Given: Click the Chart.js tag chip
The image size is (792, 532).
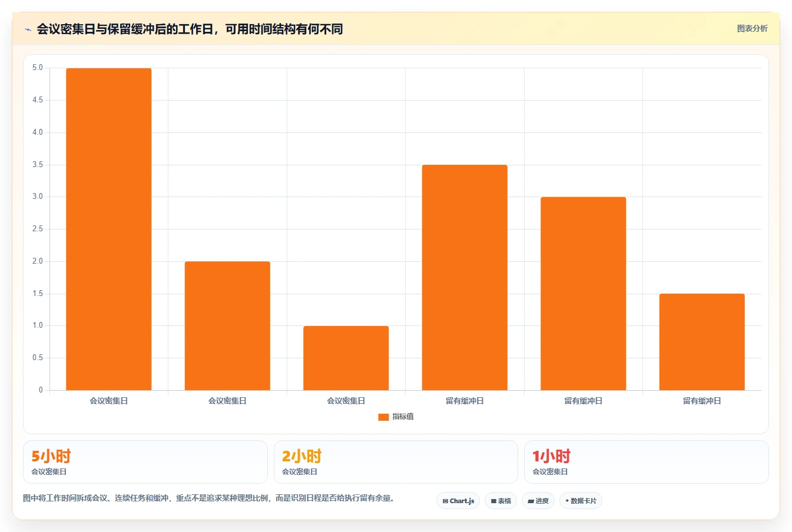Looking at the screenshot, I should [458, 501].
